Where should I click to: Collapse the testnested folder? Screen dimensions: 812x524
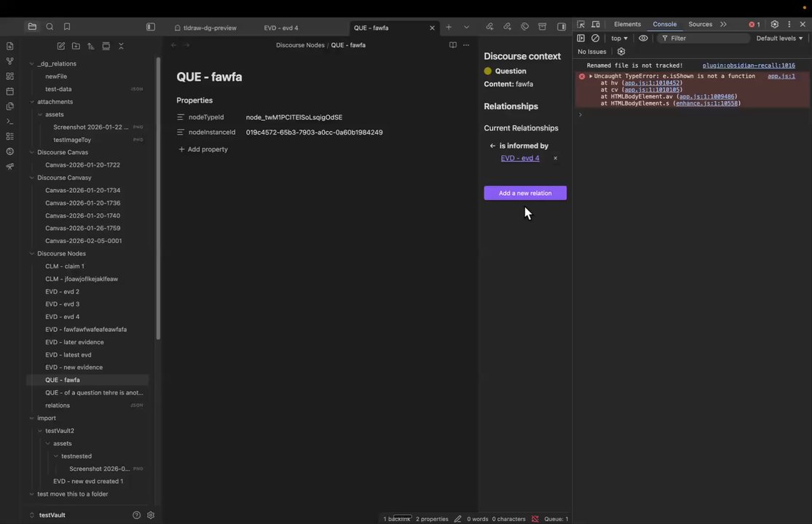point(56,456)
